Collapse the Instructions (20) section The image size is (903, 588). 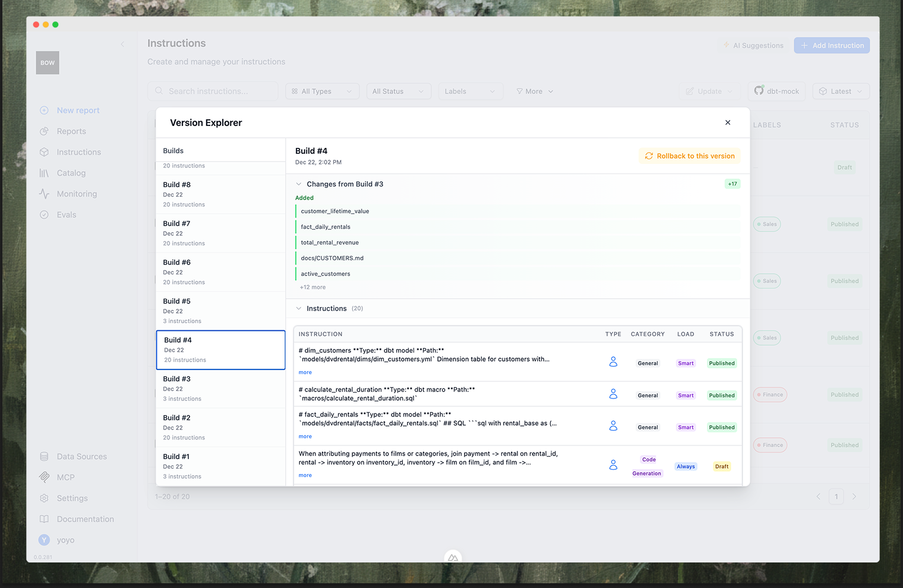click(298, 308)
